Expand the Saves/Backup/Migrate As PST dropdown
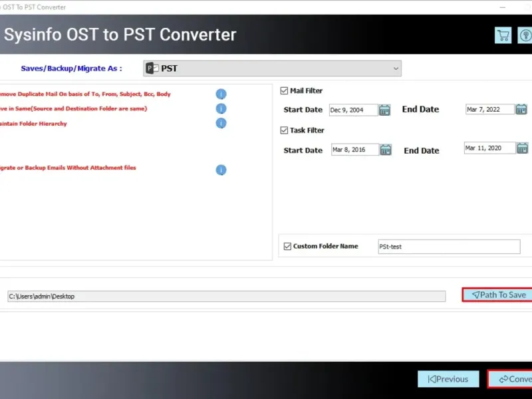 pyautogui.click(x=272, y=68)
